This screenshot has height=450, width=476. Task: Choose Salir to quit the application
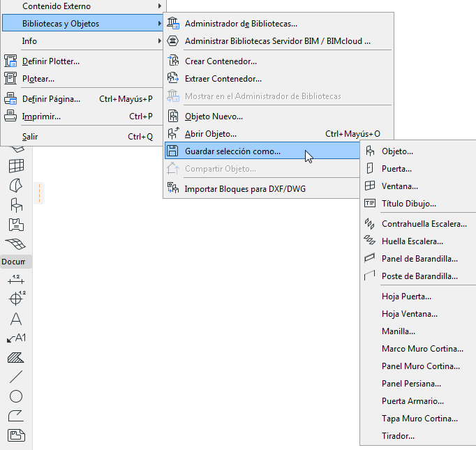pyautogui.click(x=82, y=137)
